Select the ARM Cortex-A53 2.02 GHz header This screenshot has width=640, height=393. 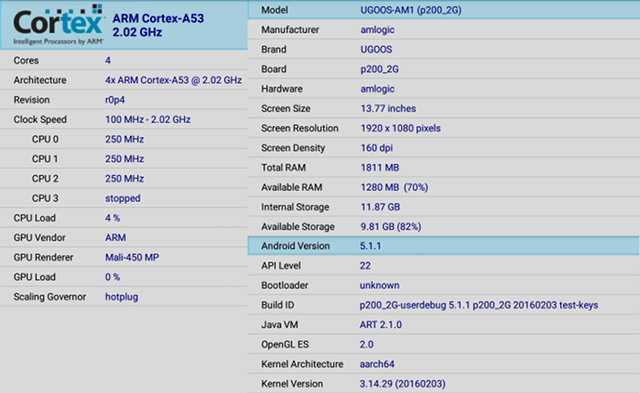[158, 25]
